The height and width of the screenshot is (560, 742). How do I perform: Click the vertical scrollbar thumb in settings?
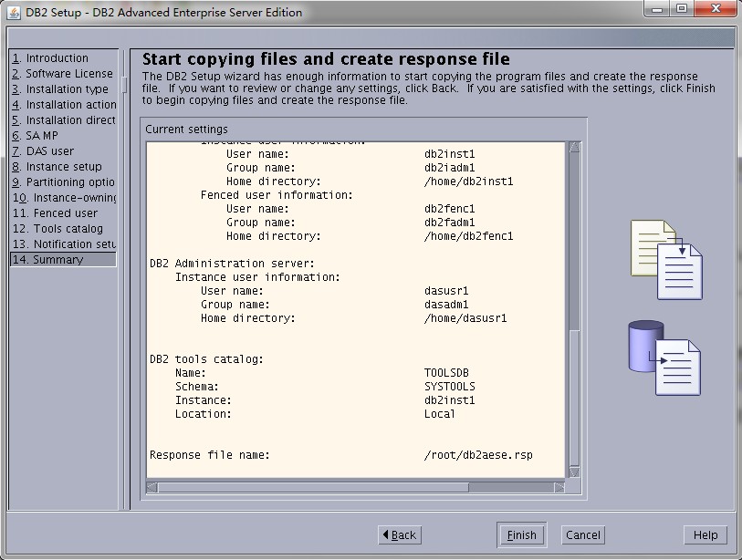(574, 399)
